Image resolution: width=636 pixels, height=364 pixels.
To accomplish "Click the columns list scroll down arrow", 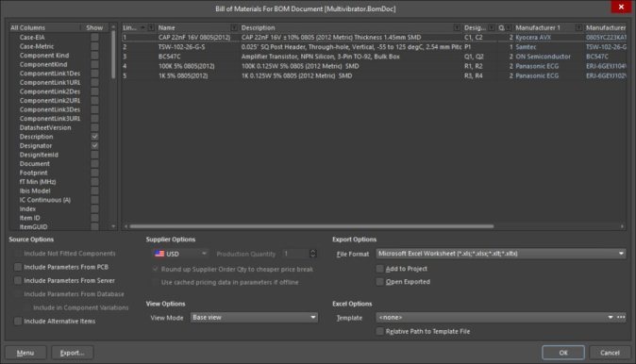I will (x=113, y=226).
